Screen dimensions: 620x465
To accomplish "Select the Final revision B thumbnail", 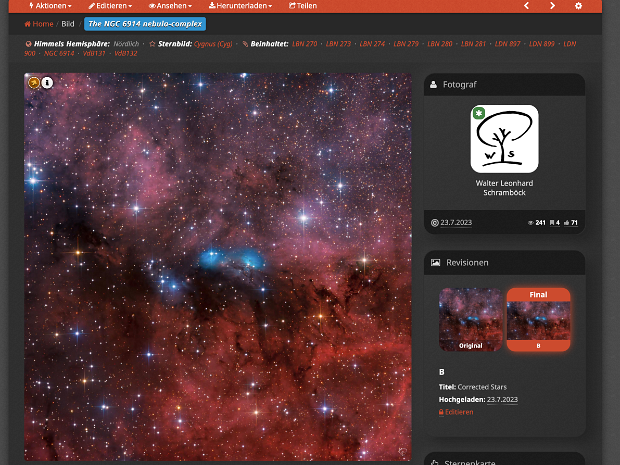I will 539,319.
